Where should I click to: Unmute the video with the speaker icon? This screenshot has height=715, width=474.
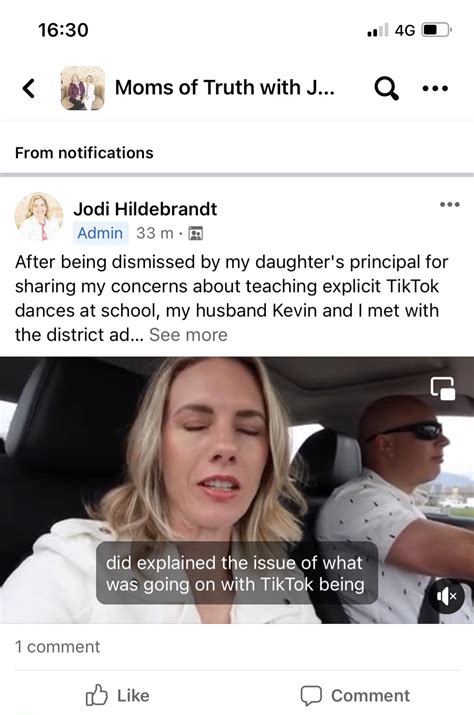pyautogui.click(x=446, y=596)
